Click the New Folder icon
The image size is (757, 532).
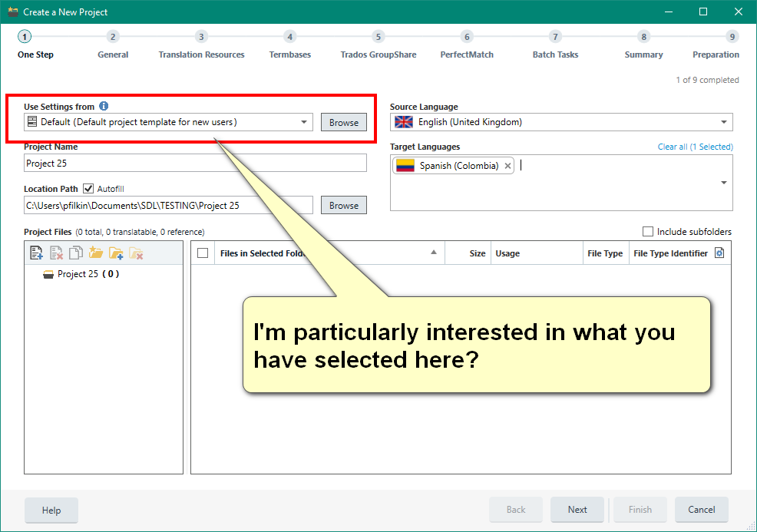(96, 252)
